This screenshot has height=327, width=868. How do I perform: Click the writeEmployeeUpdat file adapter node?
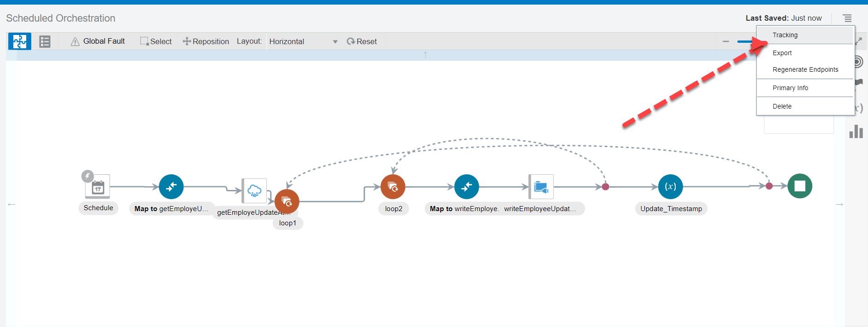coord(541,187)
